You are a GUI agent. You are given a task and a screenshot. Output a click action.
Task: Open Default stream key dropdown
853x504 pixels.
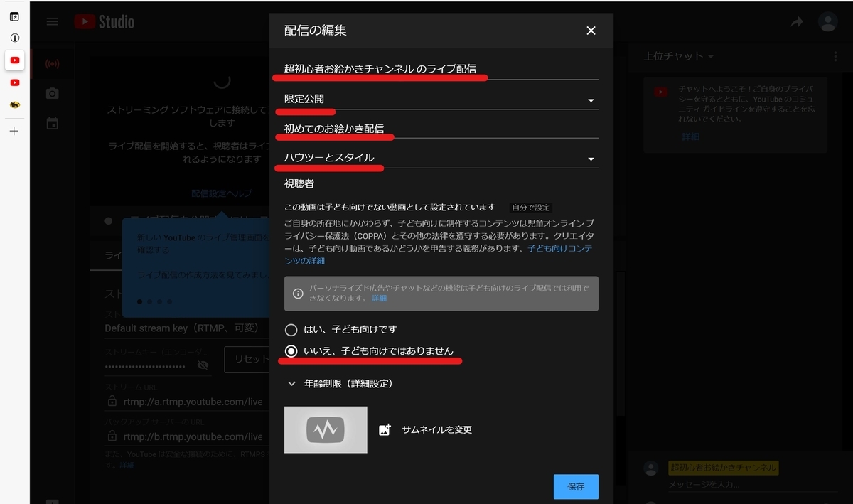(x=183, y=328)
